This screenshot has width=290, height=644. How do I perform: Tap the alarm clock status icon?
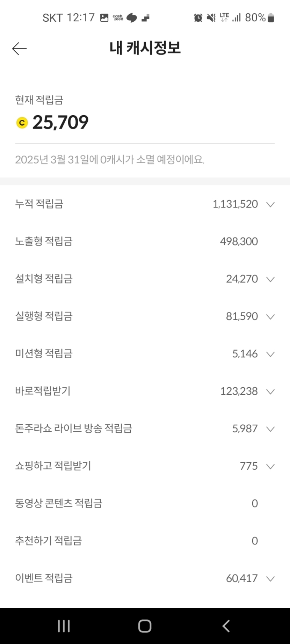[x=198, y=17]
